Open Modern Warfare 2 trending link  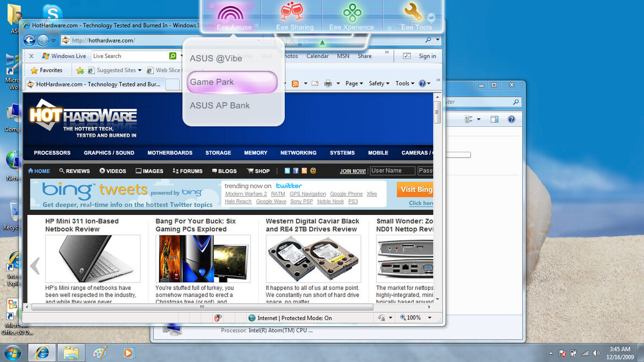pos(246,194)
